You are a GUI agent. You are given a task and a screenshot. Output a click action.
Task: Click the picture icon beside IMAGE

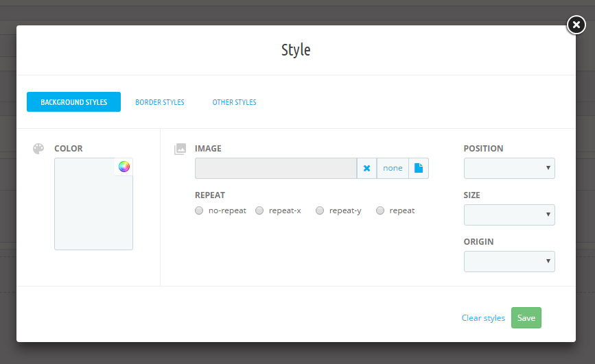click(180, 149)
